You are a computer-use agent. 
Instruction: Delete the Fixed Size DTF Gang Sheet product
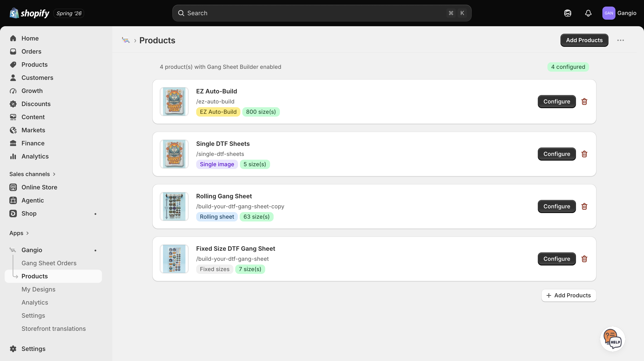point(584,259)
